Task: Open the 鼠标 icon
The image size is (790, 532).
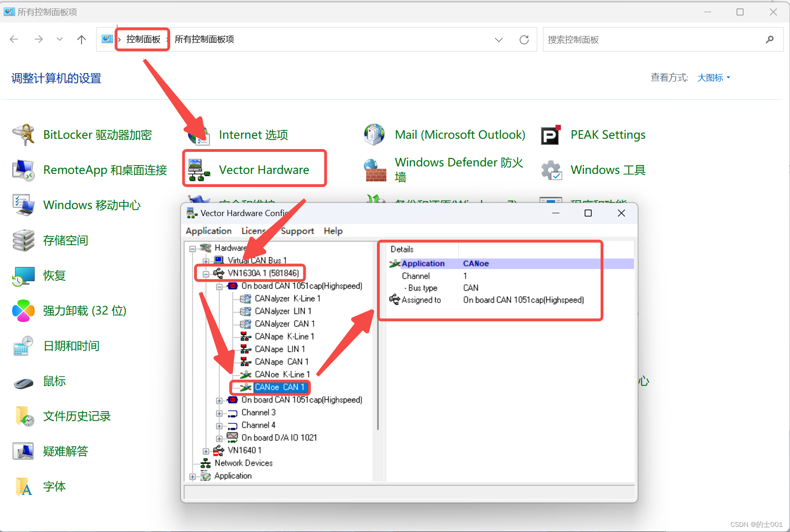Action: point(23,382)
